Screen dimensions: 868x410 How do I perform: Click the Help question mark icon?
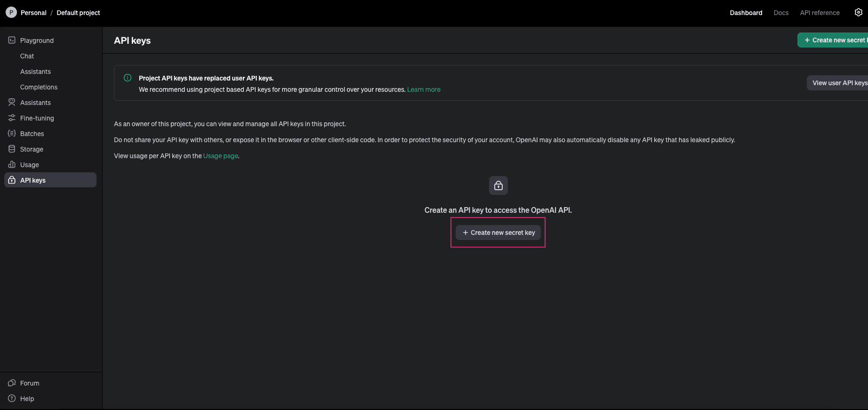tap(12, 399)
